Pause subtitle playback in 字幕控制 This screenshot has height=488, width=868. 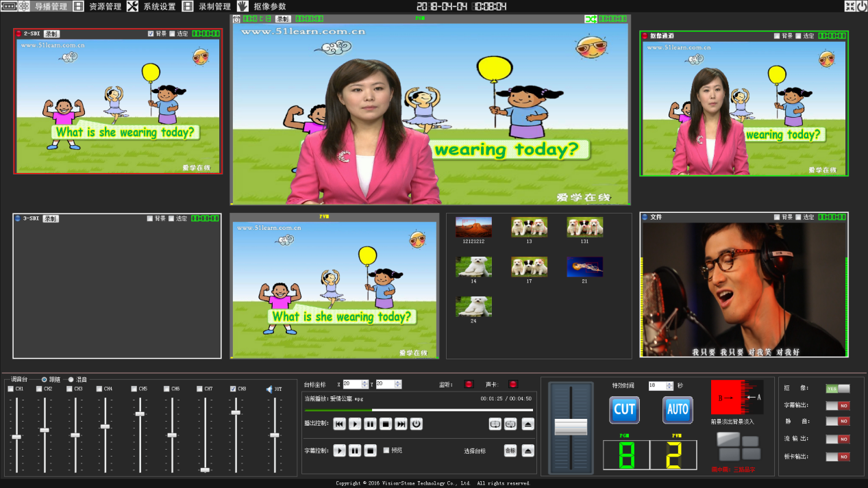355,450
